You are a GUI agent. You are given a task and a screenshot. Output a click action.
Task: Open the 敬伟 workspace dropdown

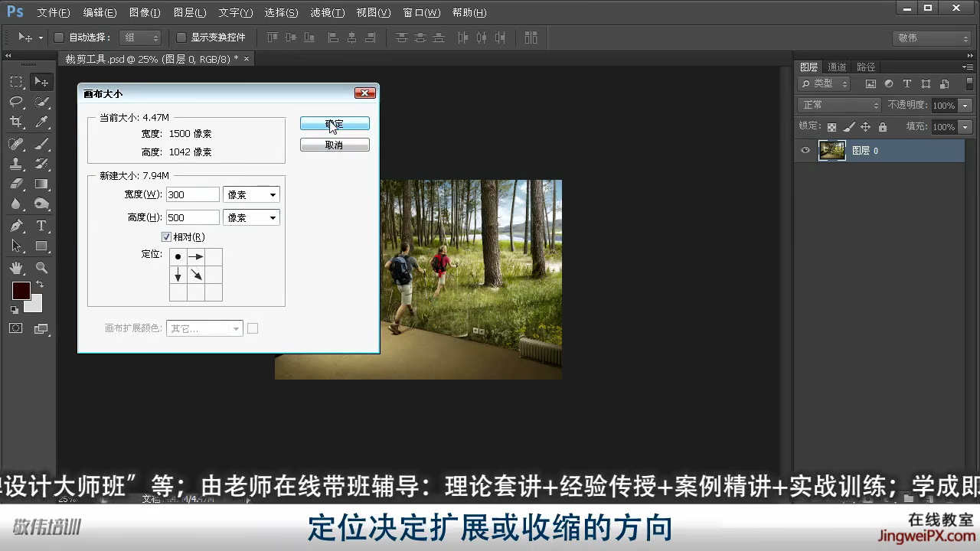[932, 38]
